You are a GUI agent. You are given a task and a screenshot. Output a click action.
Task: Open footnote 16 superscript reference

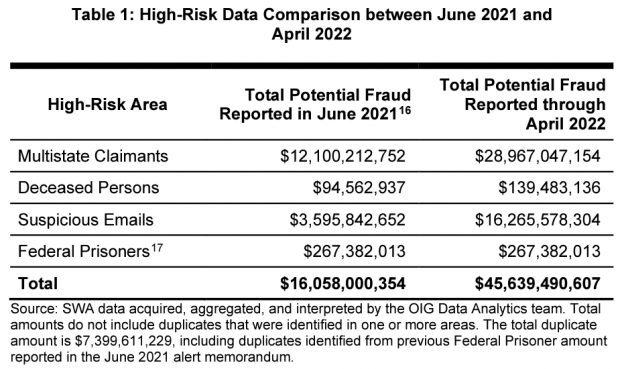(405, 110)
